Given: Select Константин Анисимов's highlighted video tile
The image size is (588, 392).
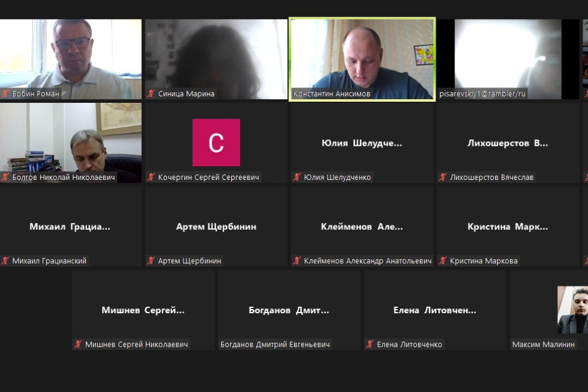Looking at the screenshot, I should pos(362,59).
